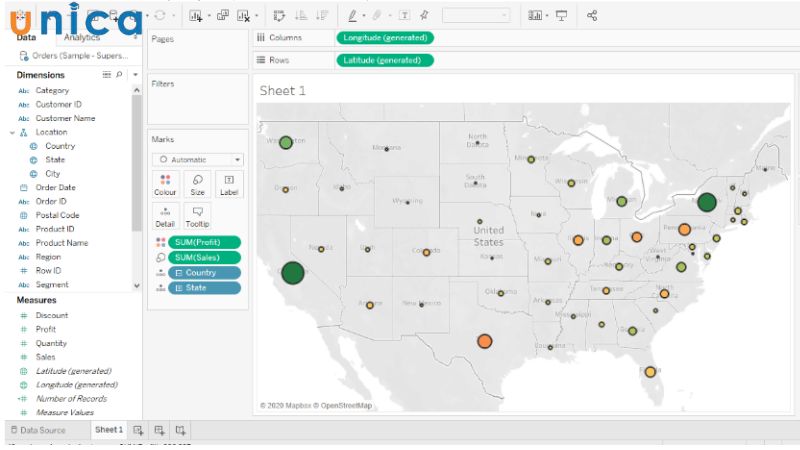Click the presentation mode icon
Image resolution: width=800 pixels, height=450 pixels.
[x=561, y=16]
